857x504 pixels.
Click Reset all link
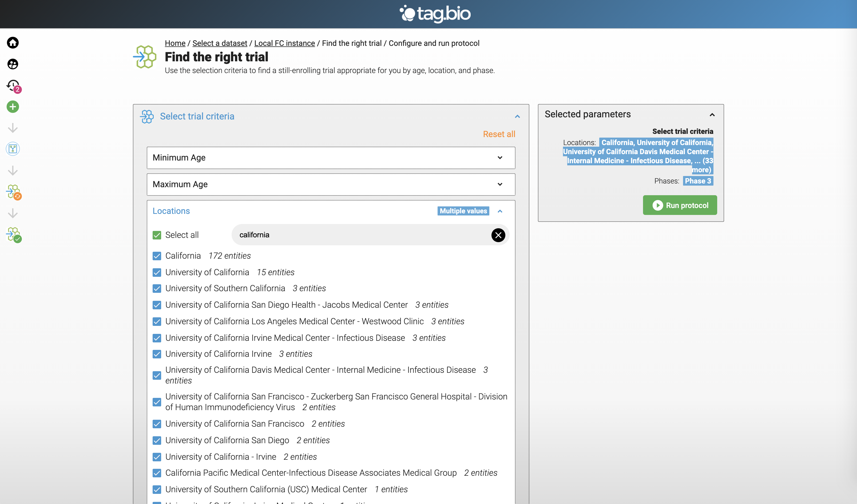tap(499, 134)
